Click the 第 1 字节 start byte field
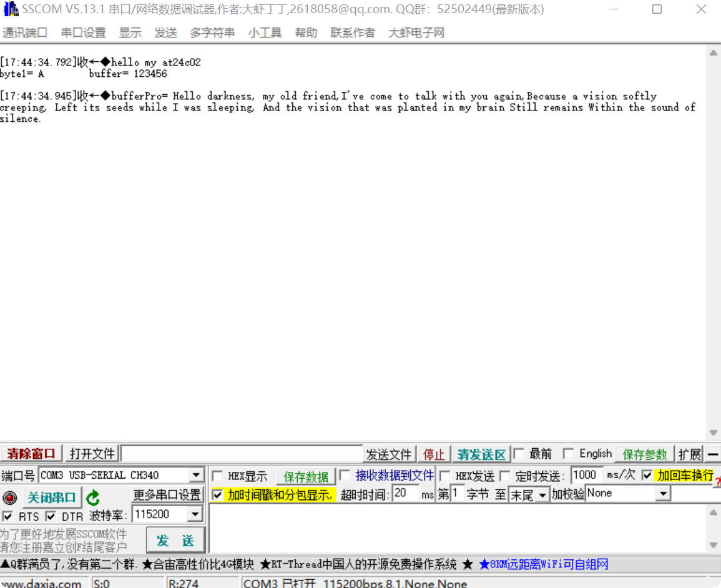 457,493
